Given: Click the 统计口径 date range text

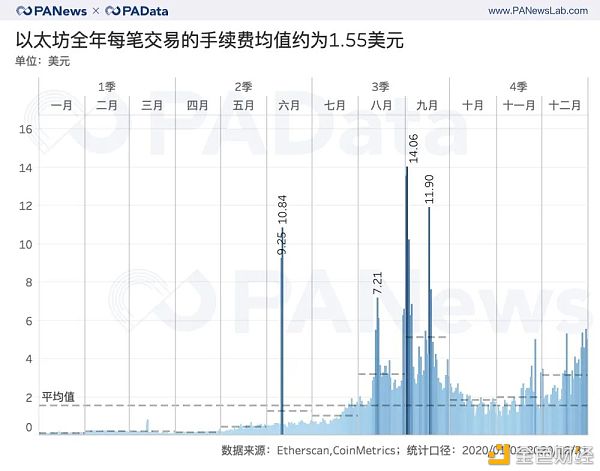Looking at the screenshot, I should pos(499,450).
